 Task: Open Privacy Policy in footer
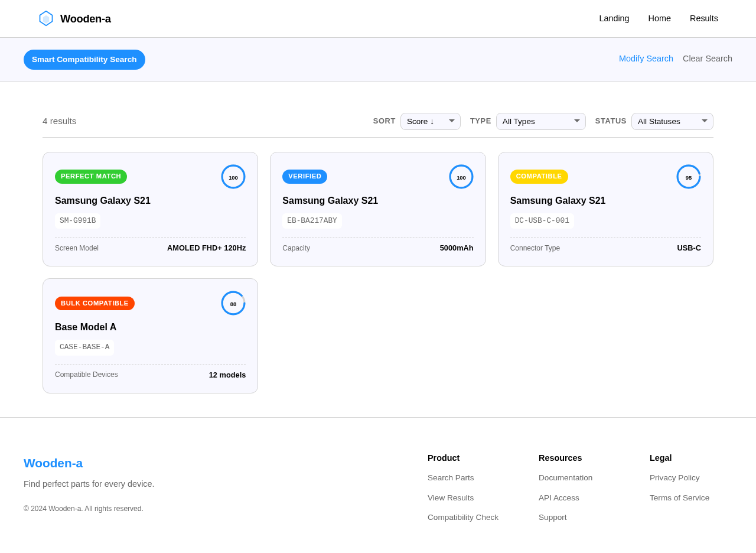[674, 477]
